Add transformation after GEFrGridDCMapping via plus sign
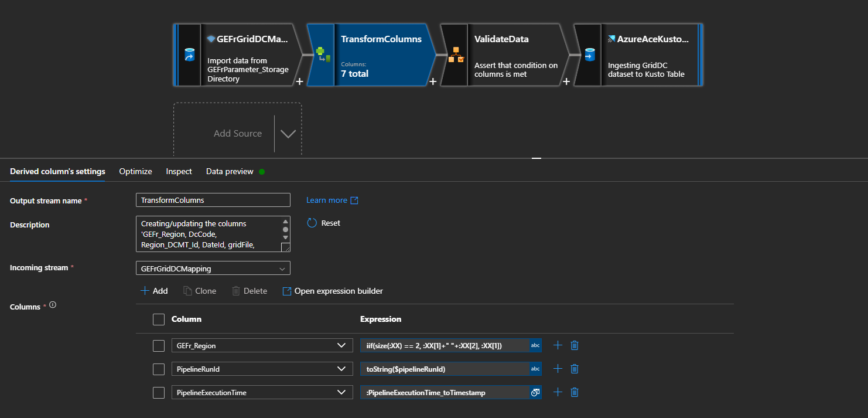Viewport: 868px width, 418px height. tap(299, 81)
